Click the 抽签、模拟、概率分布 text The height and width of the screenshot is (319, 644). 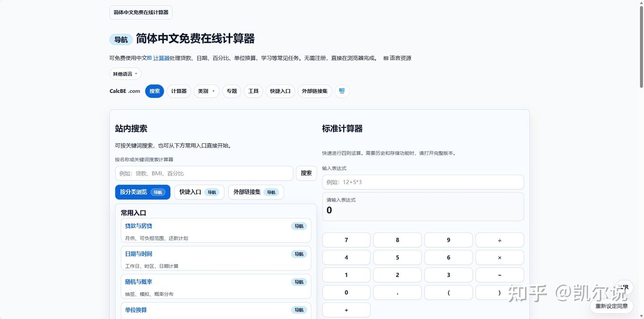coord(149,294)
